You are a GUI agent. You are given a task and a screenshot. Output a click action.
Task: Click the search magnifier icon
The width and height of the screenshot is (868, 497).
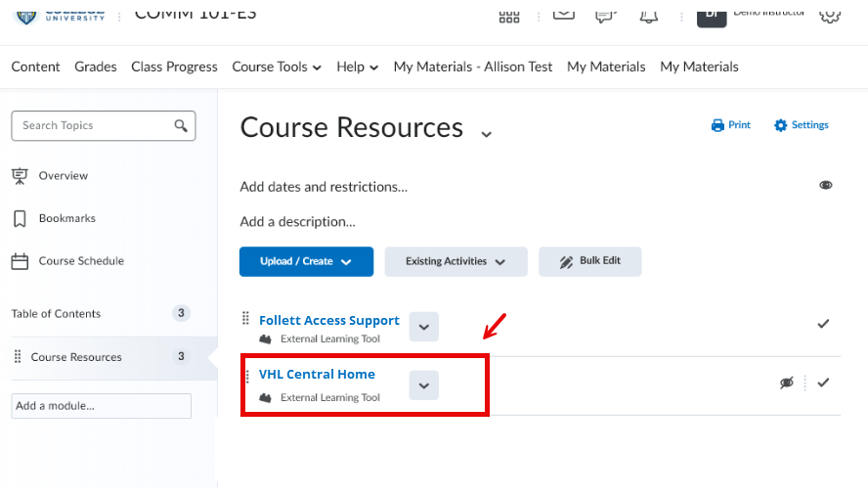pyautogui.click(x=181, y=126)
